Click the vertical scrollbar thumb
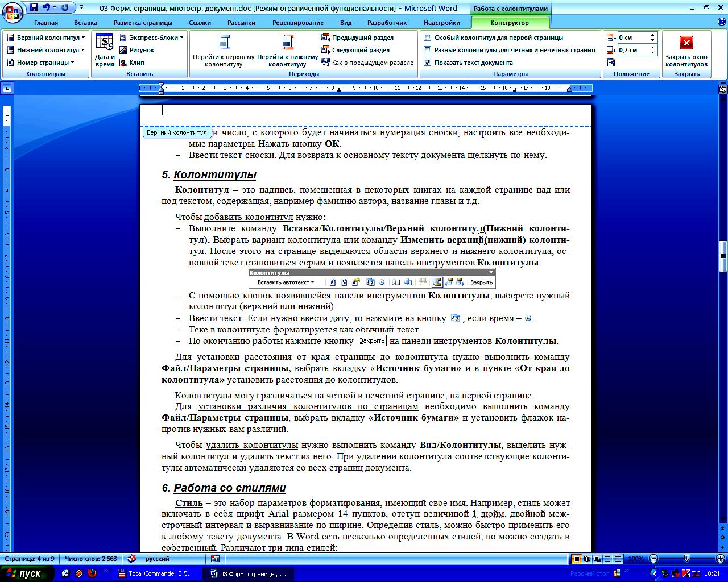The width and height of the screenshot is (728, 582). (x=723, y=256)
